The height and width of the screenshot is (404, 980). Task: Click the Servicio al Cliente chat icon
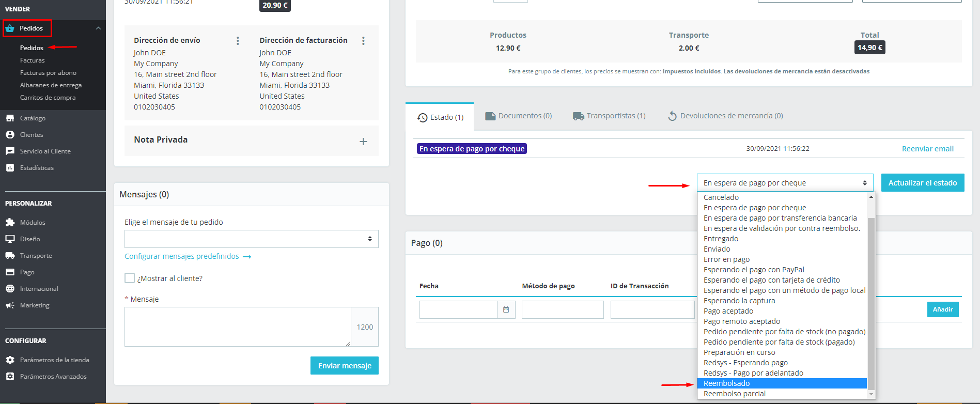(x=10, y=151)
